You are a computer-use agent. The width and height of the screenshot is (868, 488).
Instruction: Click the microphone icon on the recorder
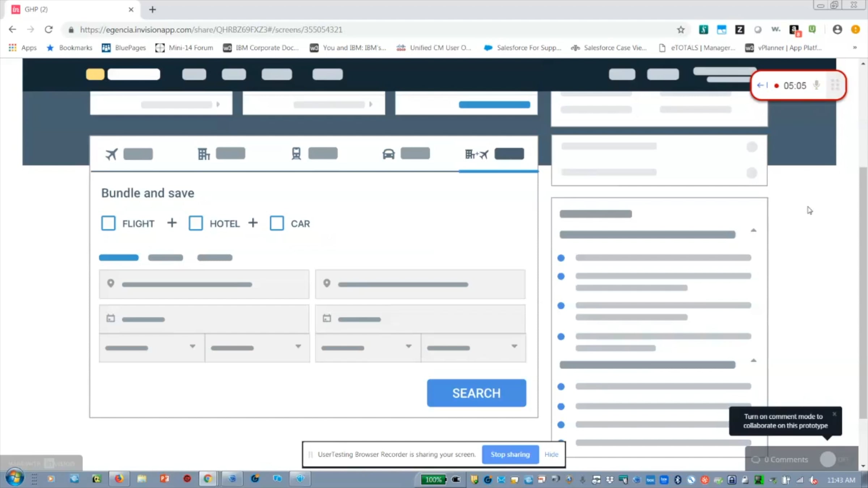click(816, 85)
